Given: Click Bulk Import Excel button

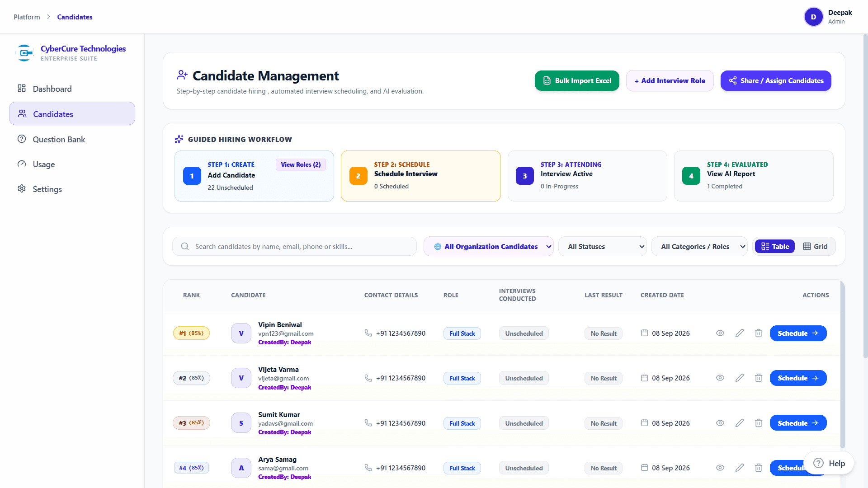Looking at the screenshot, I should [x=577, y=80].
